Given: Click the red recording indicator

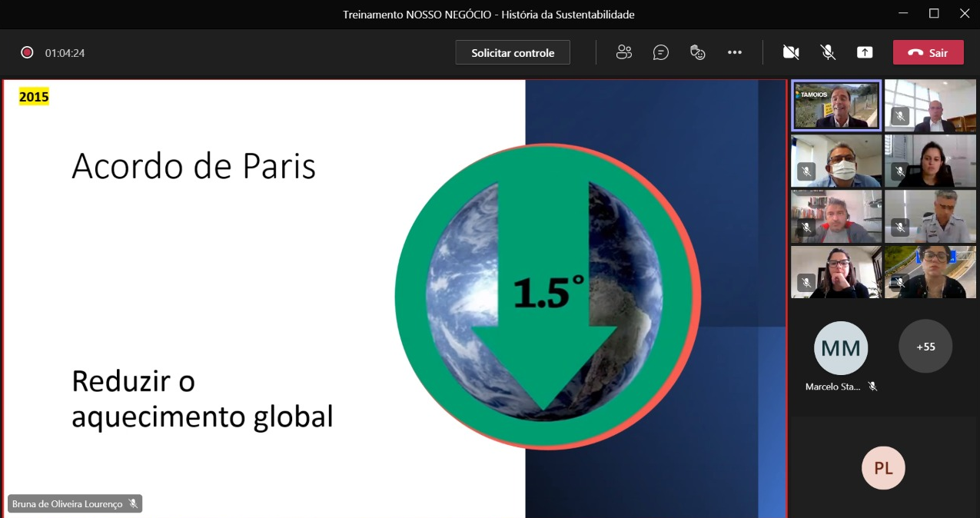Looking at the screenshot, I should pyautogui.click(x=27, y=52).
